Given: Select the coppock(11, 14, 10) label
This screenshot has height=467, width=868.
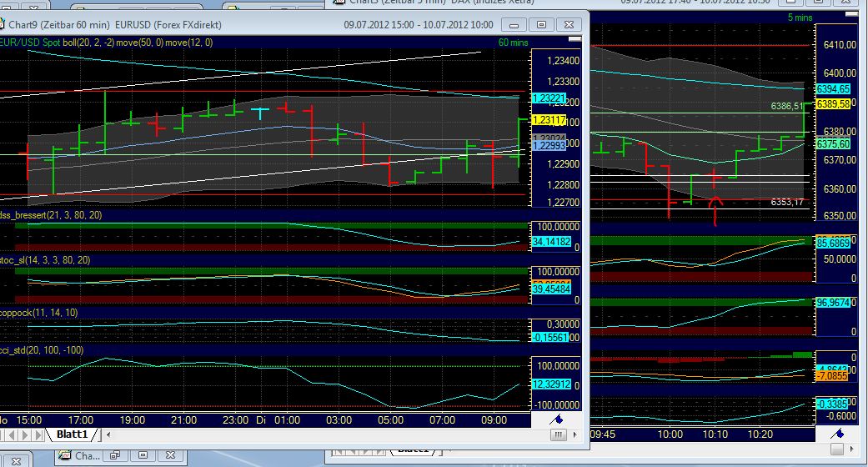Looking at the screenshot, I should (38, 313).
